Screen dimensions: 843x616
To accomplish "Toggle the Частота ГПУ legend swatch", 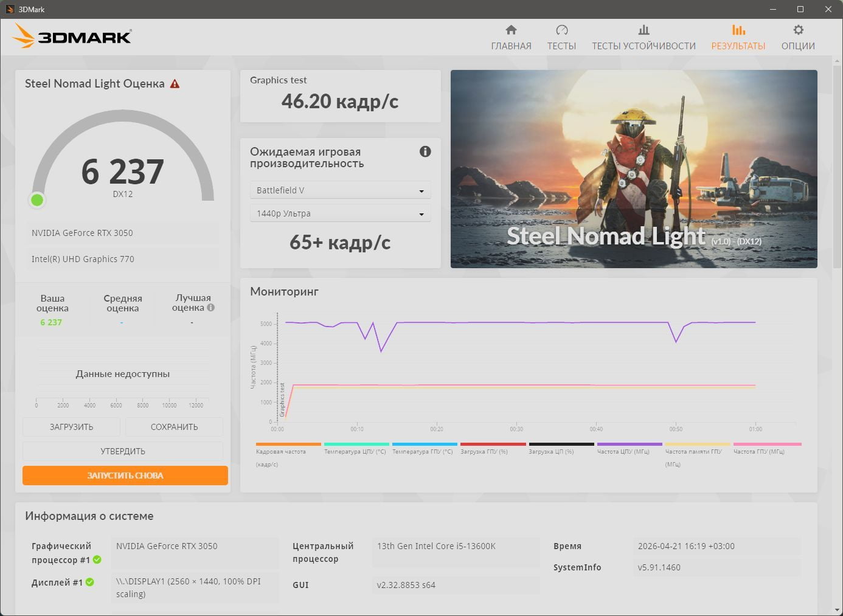I will pos(767,445).
